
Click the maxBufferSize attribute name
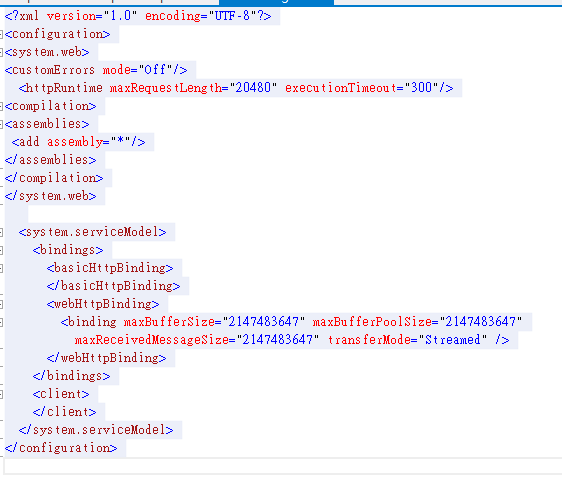click(x=170, y=322)
